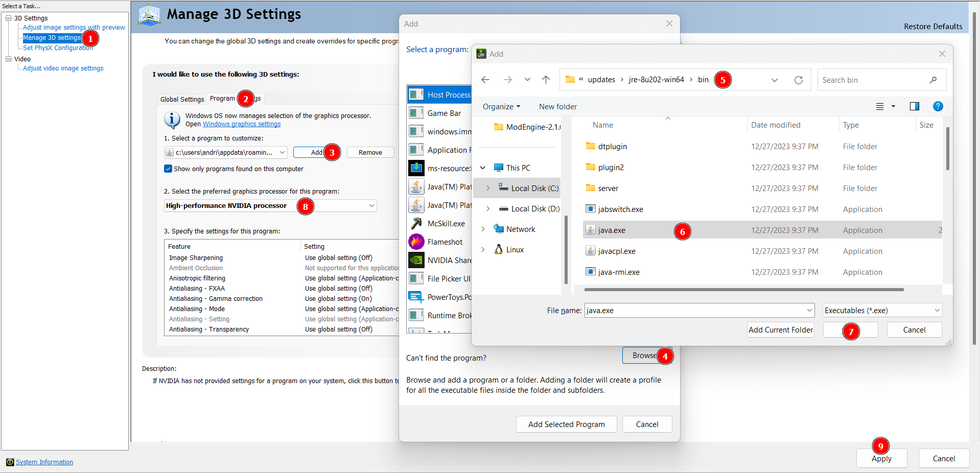
Task: Open file dialog help icon
Action: [938, 106]
